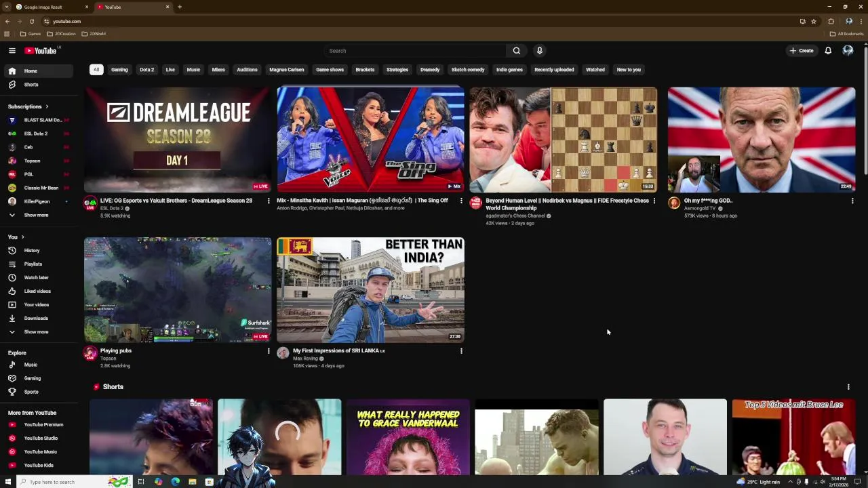Open History in the sidebar
This screenshot has height=488, width=868.
point(39,251)
